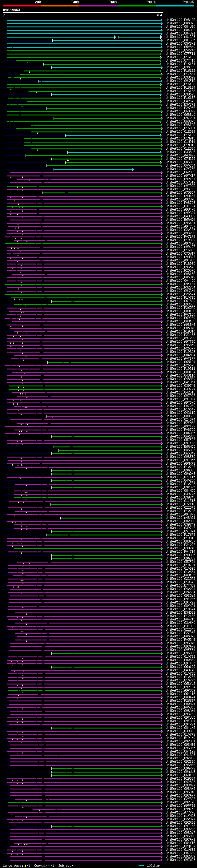Select UniRef100_P08706 in the list
The image size is (197, 868).
[180, 203]
